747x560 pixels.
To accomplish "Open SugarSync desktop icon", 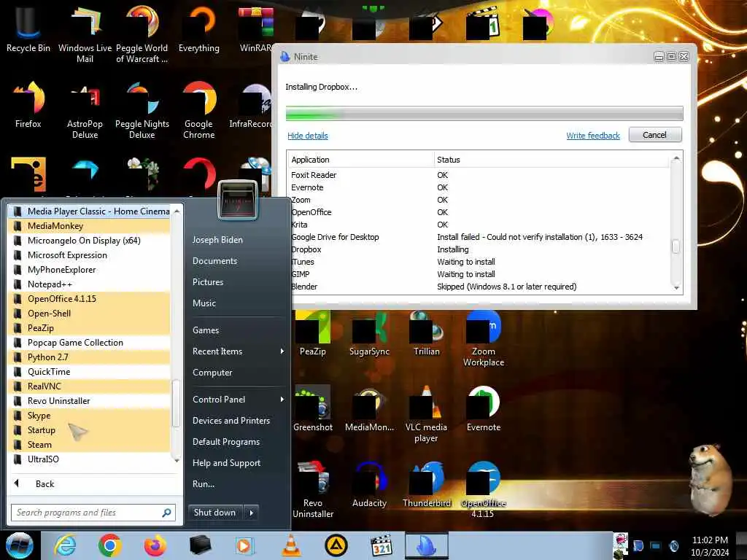I will click(x=369, y=333).
